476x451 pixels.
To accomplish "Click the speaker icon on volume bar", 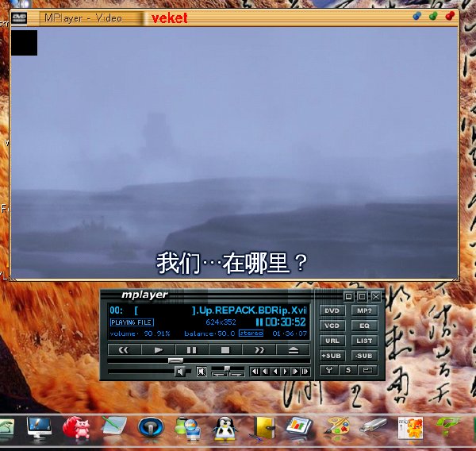I will click(x=180, y=372).
